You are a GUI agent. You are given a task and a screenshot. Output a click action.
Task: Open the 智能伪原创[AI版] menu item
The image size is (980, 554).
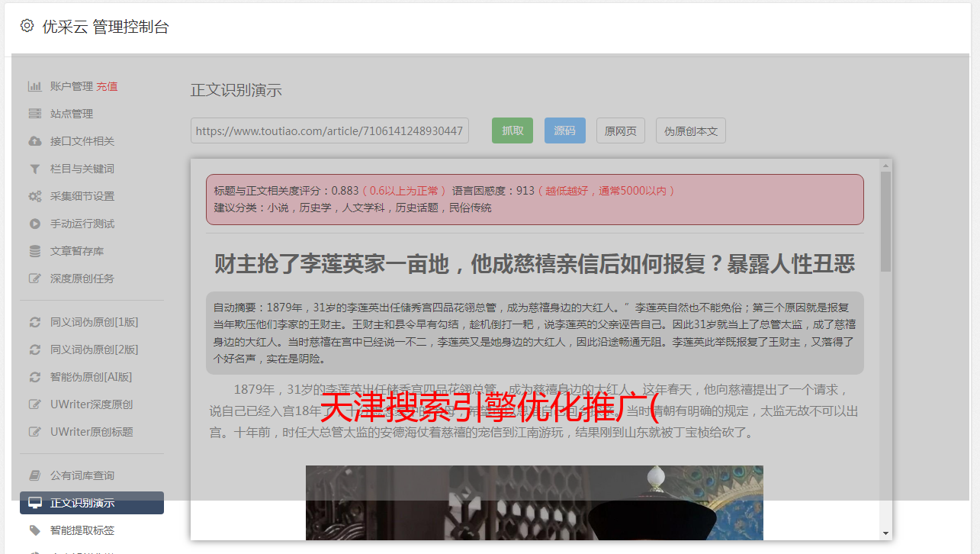point(92,377)
